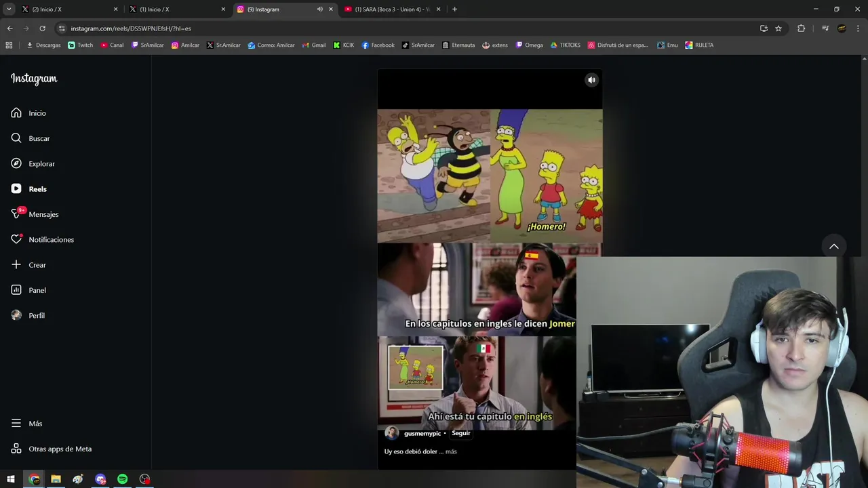Select Reels in the Instagram sidebar
Viewport: 868px width, 488px height.
[28, 189]
